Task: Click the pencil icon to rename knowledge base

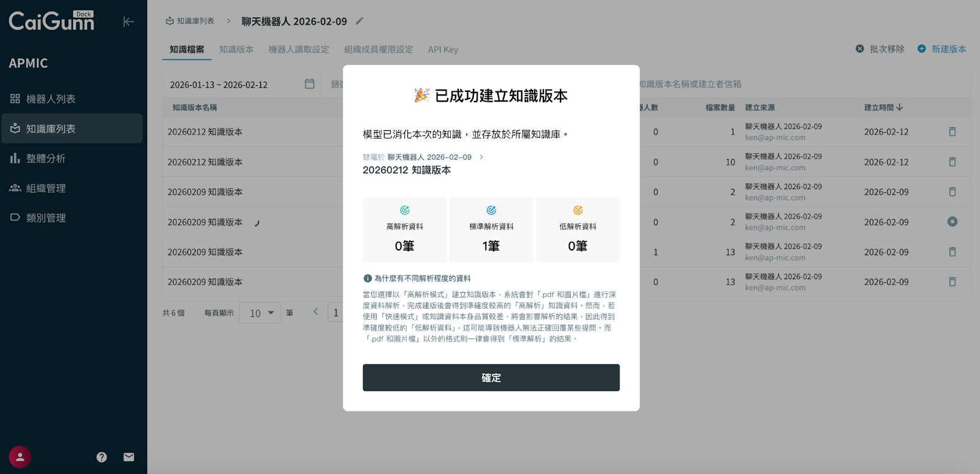Action: coord(360,21)
